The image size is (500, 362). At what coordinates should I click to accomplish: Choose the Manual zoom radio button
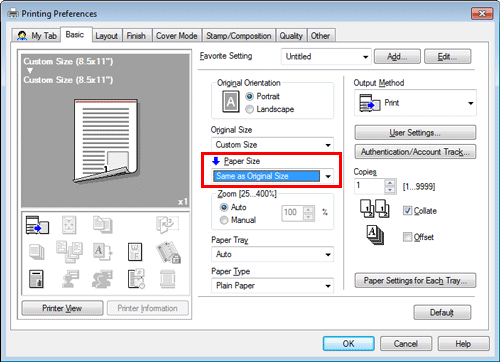click(224, 220)
